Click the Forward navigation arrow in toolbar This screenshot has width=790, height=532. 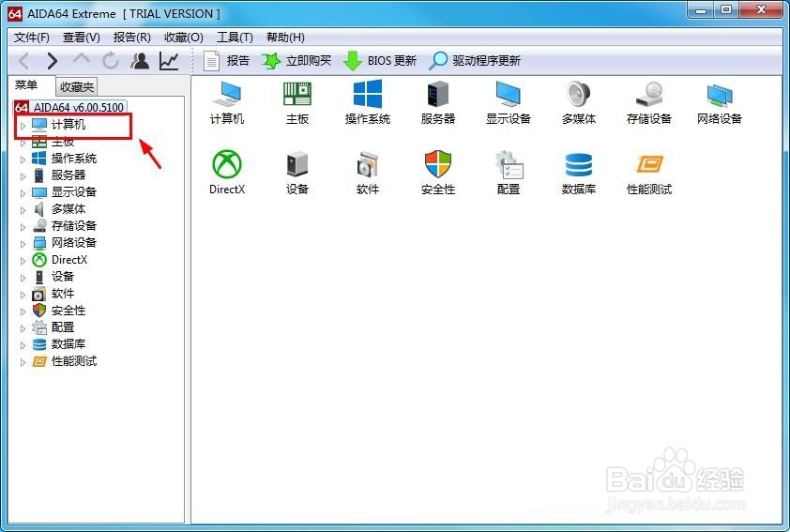[x=52, y=61]
